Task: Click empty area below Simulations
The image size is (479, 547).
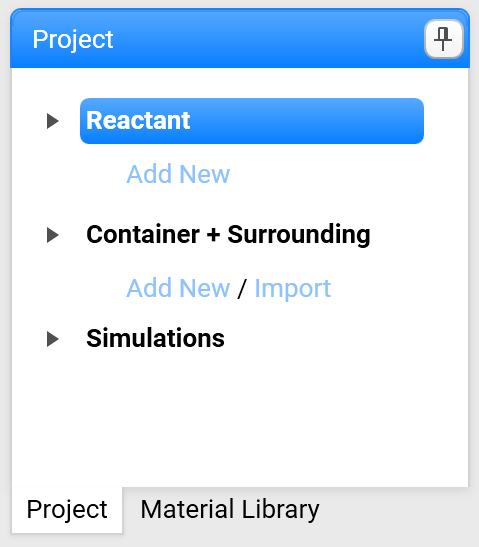Action: pos(240,419)
